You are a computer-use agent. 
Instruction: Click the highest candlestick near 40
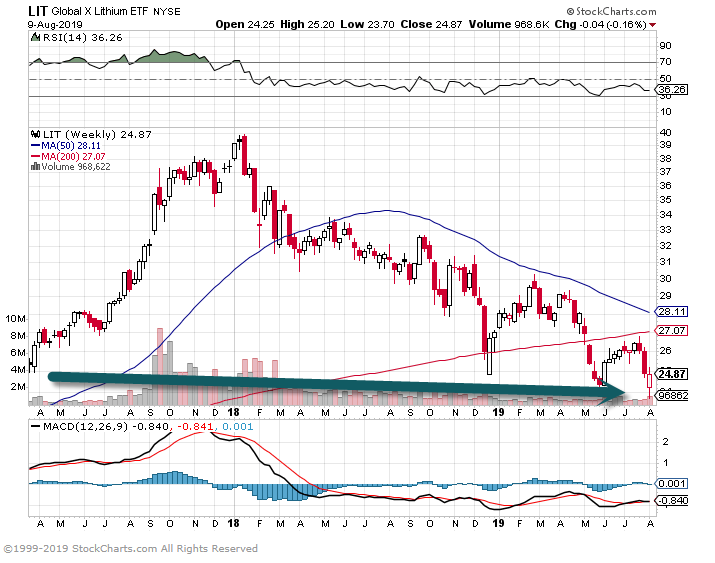click(244, 155)
